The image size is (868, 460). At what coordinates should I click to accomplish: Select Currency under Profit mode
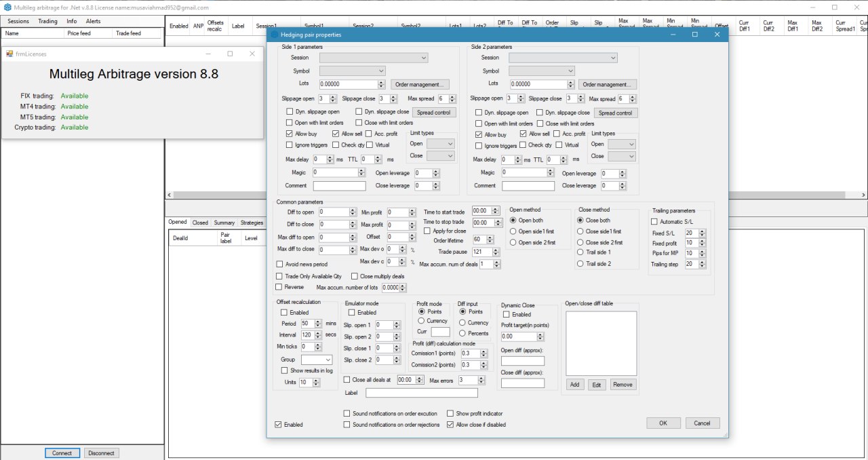pos(422,321)
